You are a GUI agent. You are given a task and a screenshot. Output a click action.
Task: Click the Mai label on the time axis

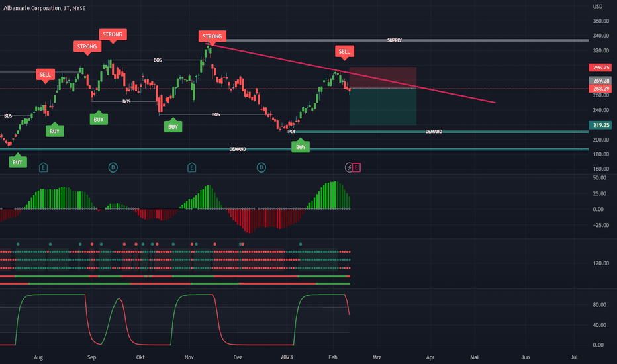[x=474, y=357]
